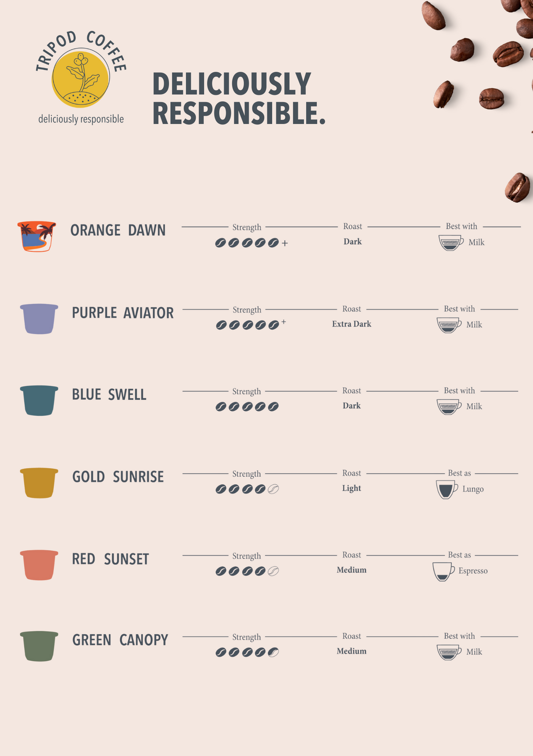The height and width of the screenshot is (756, 533).
Task: Click the ORANGE DAWN title
Action: coord(118,230)
